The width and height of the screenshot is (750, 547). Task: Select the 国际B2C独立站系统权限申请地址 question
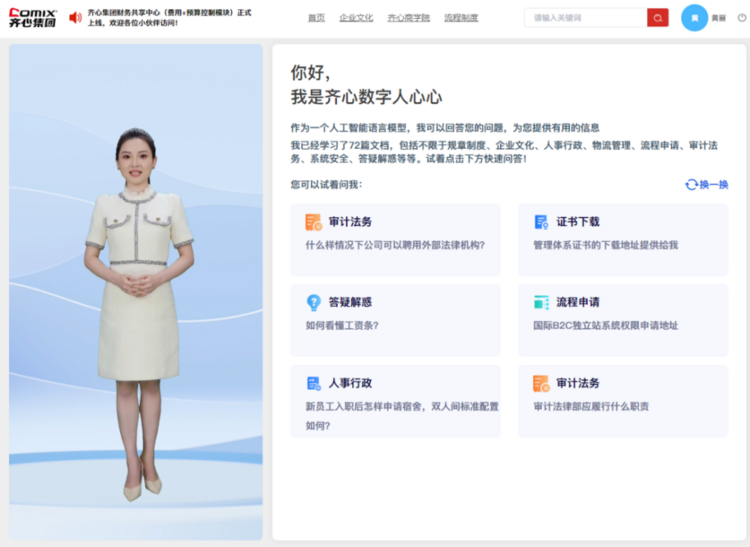point(623,320)
